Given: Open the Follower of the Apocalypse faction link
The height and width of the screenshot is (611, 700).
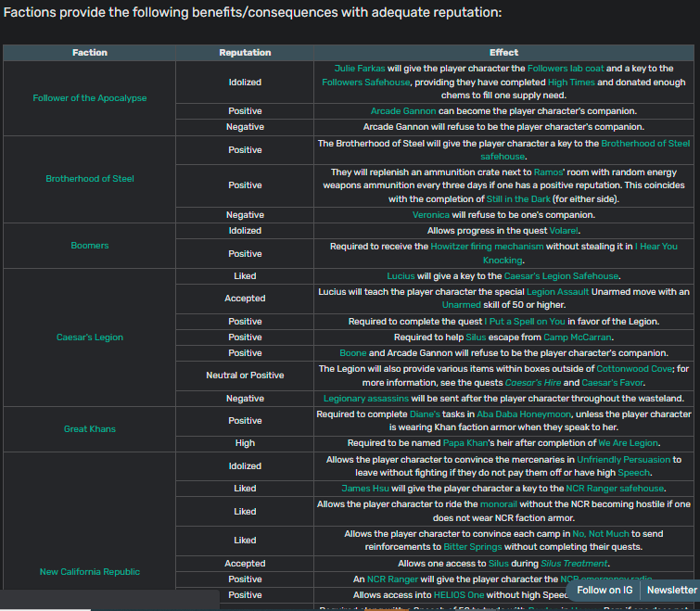Looking at the screenshot, I should pyautogui.click(x=89, y=98).
